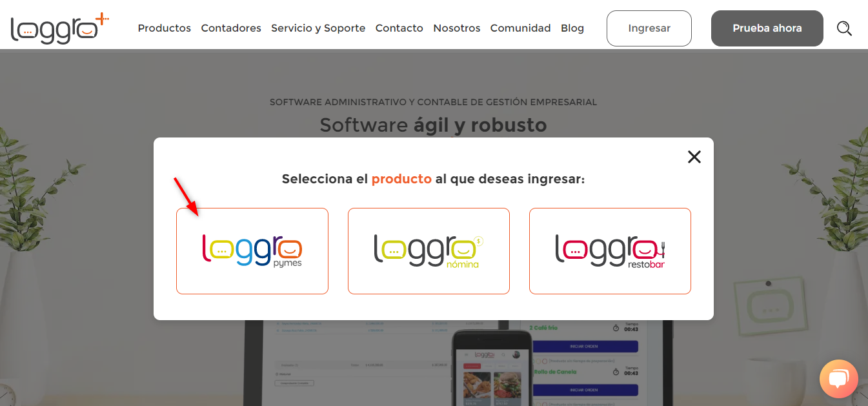Viewport: 868px width, 406px height.
Task: Visit the Comunidad link
Action: (521, 28)
